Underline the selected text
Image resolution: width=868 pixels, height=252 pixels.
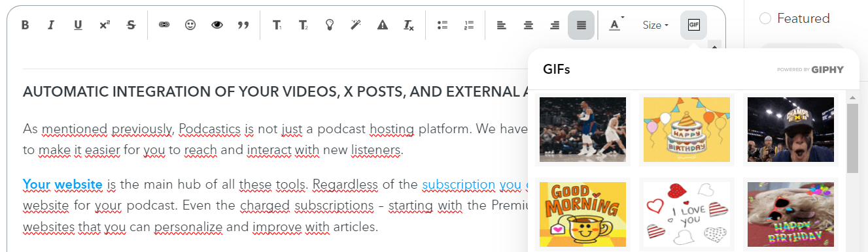coord(78,25)
